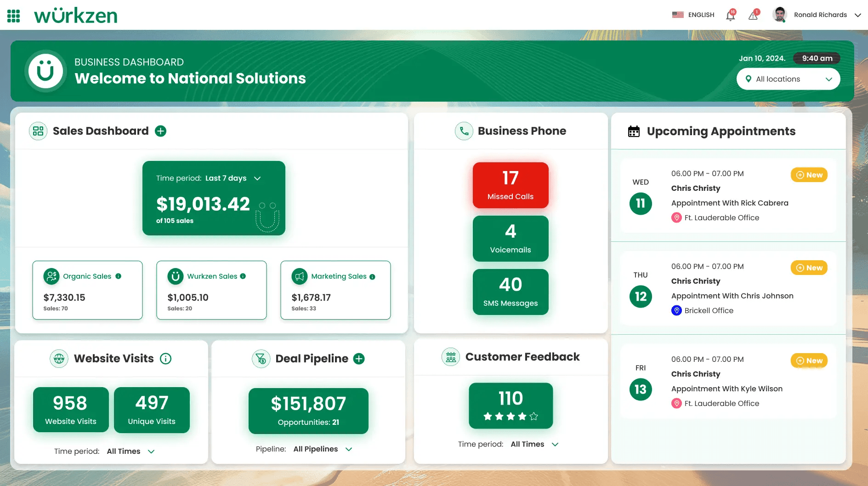Image resolution: width=868 pixels, height=486 pixels.
Task: Click the Upcoming Appointments calendar icon
Action: (634, 132)
